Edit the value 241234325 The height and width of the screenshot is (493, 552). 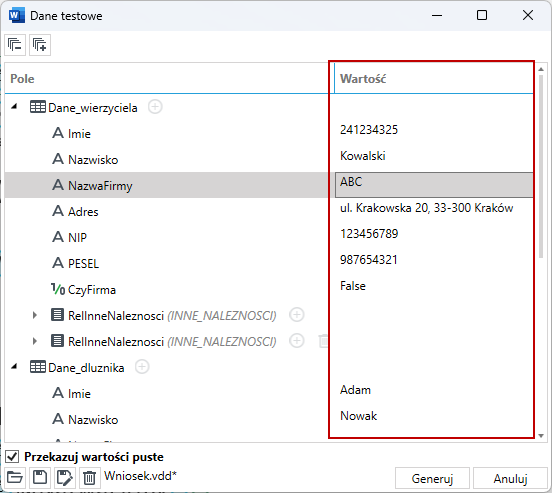point(369,130)
